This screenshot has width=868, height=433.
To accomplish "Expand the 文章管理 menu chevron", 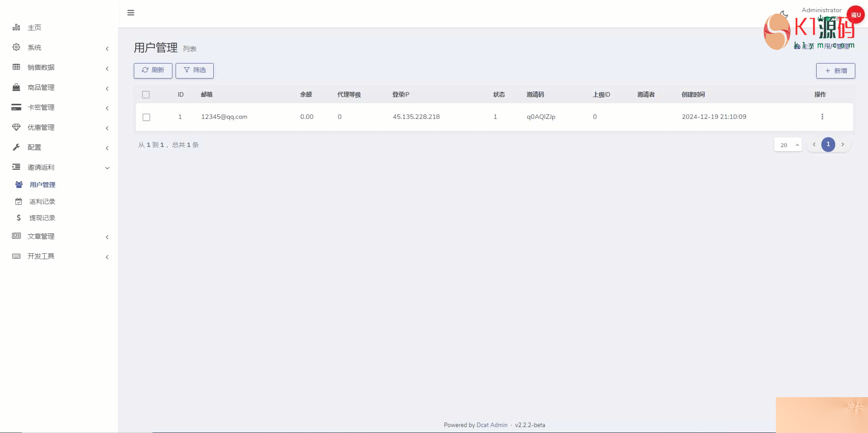I will point(107,237).
